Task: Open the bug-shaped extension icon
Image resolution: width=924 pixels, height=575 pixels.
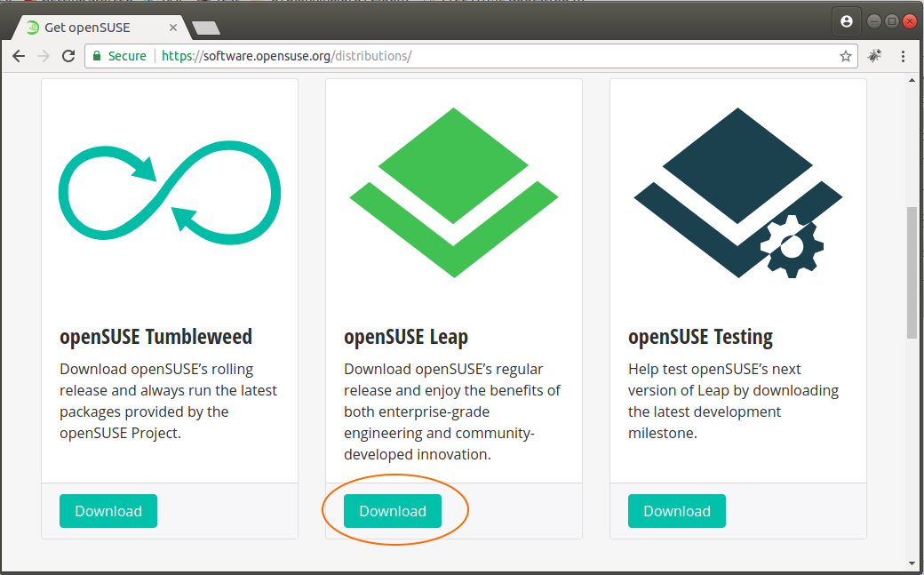Action: coord(874,56)
